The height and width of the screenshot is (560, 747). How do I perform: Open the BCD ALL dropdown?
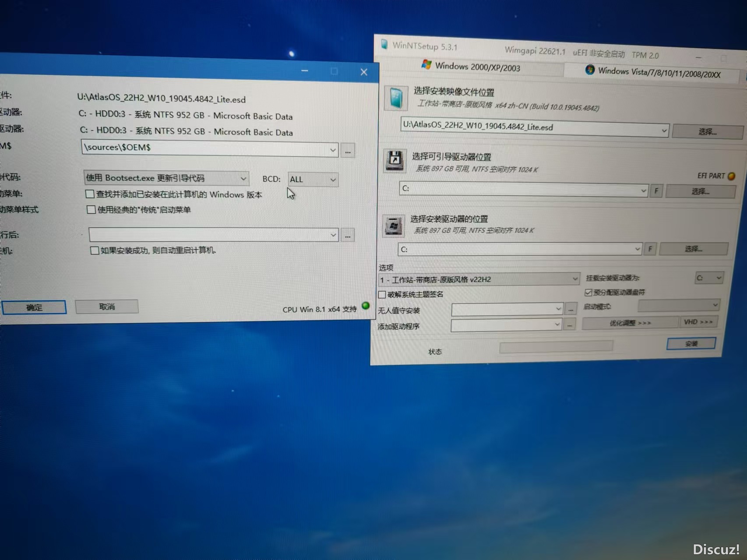333,180
